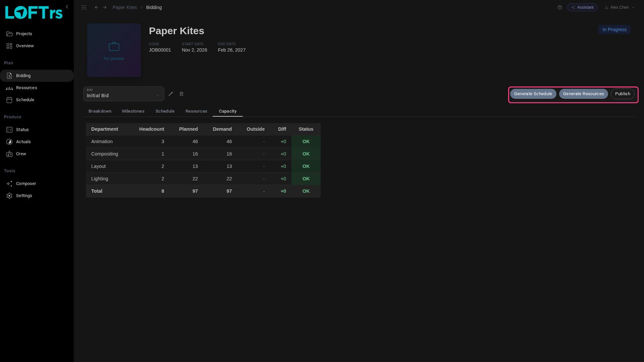The width and height of the screenshot is (644, 362).
Task: Open Actuals in the sidebar
Action: tap(37, 142)
